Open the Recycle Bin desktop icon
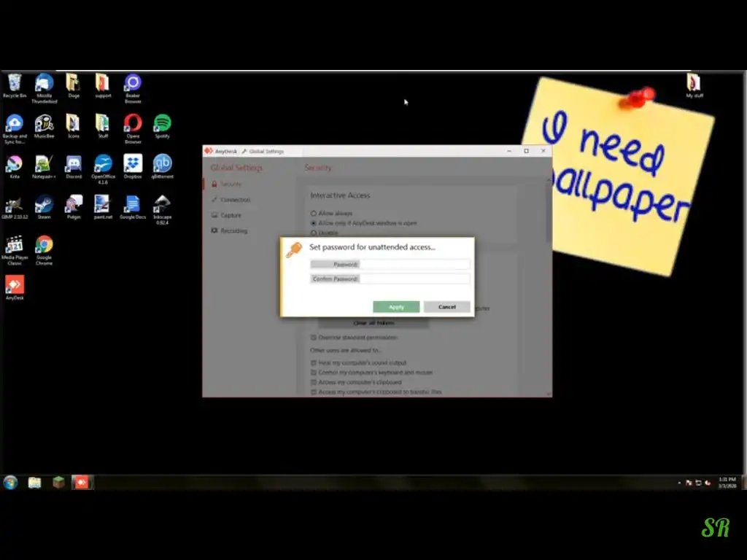The image size is (747, 560). tap(15, 86)
